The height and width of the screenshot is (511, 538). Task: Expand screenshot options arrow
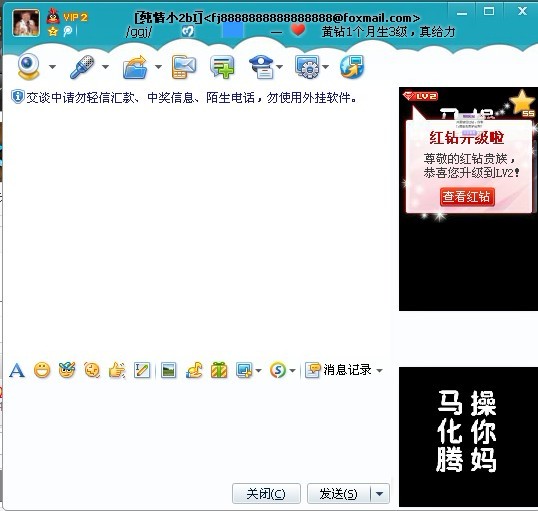coord(258,371)
